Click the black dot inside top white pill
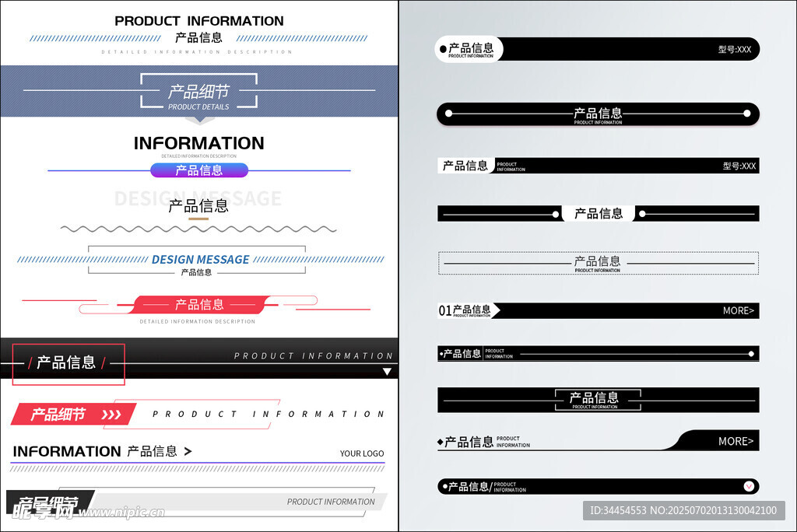797x532 pixels. coord(444,49)
